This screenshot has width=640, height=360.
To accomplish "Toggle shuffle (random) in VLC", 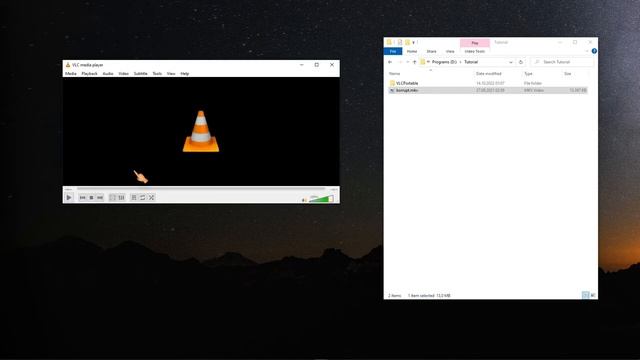I will click(x=151, y=198).
